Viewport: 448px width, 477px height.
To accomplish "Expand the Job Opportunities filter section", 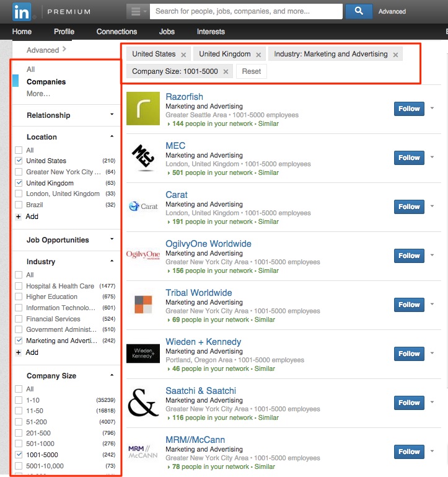I will point(112,239).
